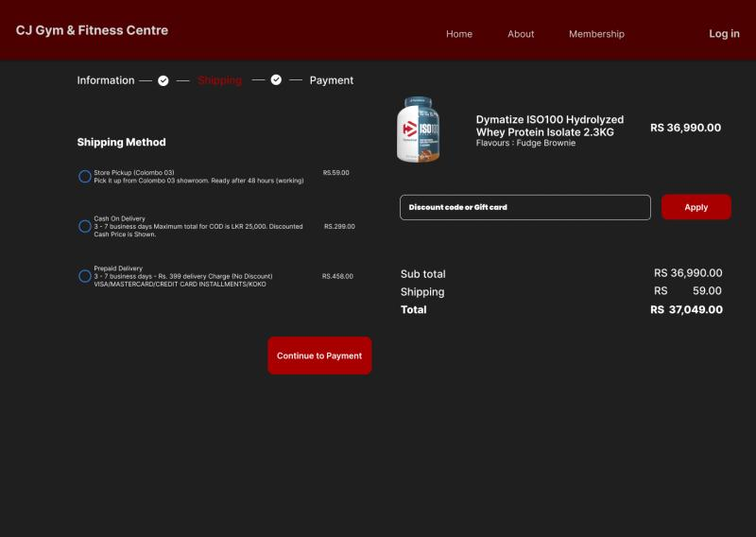Image resolution: width=756 pixels, height=537 pixels.
Task: Click the Flavours : Fudge Brownie text
Action: pos(525,143)
